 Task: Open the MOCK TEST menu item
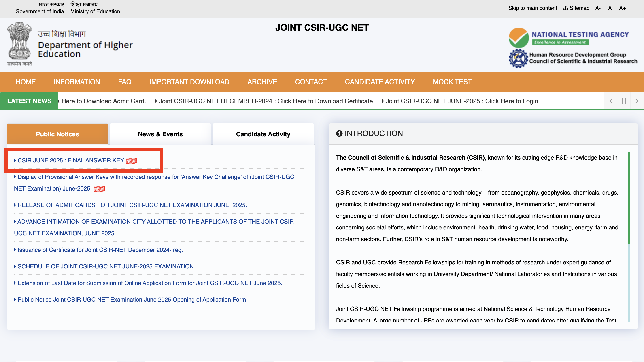452,82
